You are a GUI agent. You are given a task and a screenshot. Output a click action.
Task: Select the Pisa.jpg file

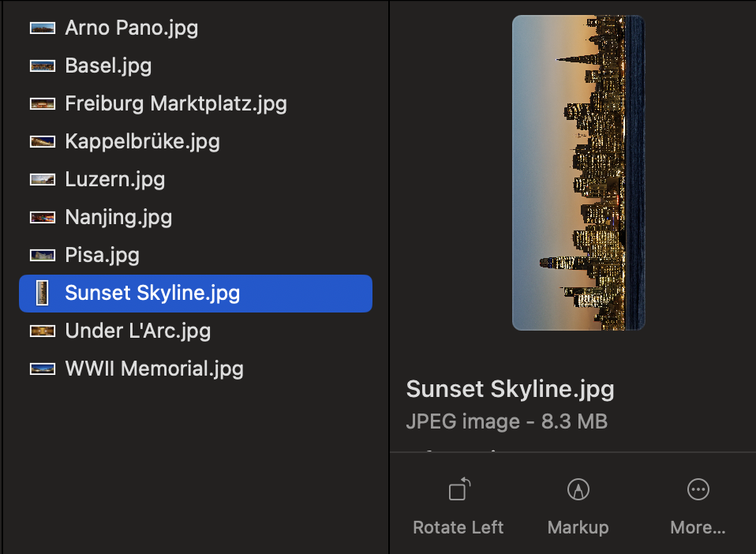[102, 256]
